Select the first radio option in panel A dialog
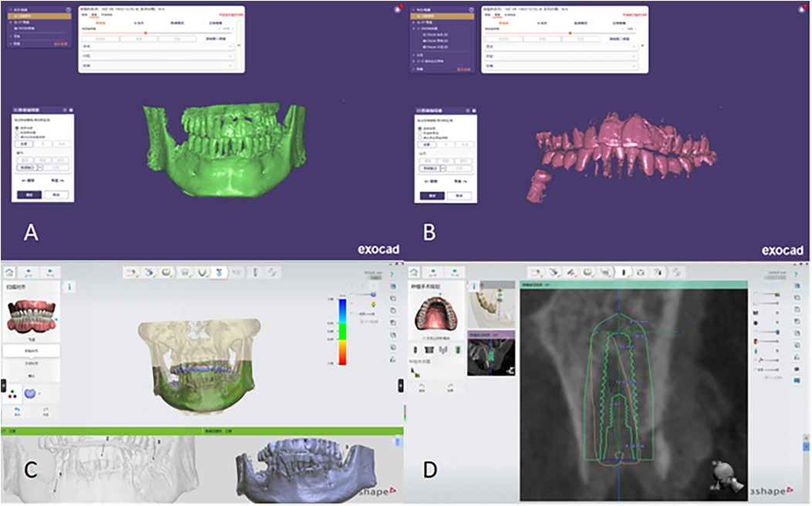The height and width of the screenshot is (506, 812). (x=18, y=127)
